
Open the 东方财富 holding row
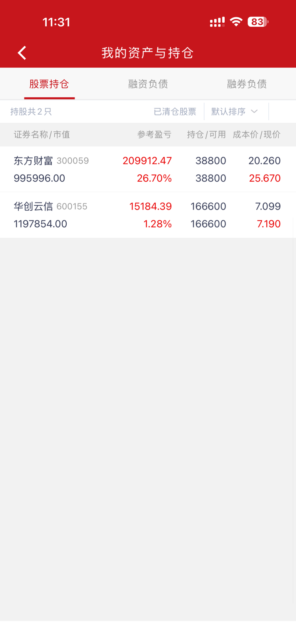(148, 169)
